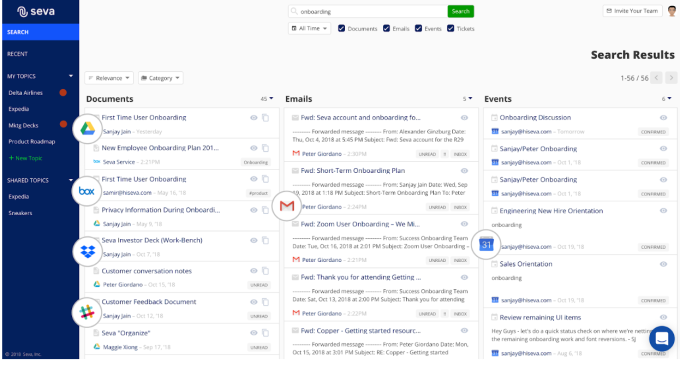Click the large Google Calendar icon
Screen dimensions: 680x370
[486, 245]
